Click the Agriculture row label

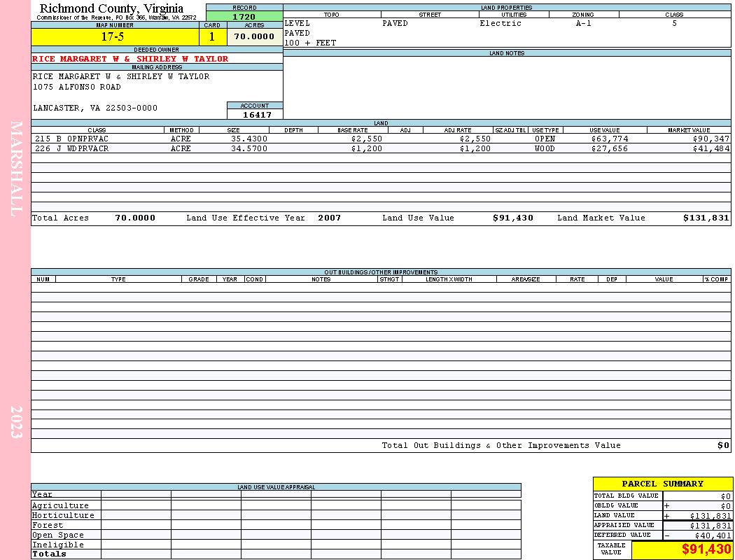pos(60,505)
